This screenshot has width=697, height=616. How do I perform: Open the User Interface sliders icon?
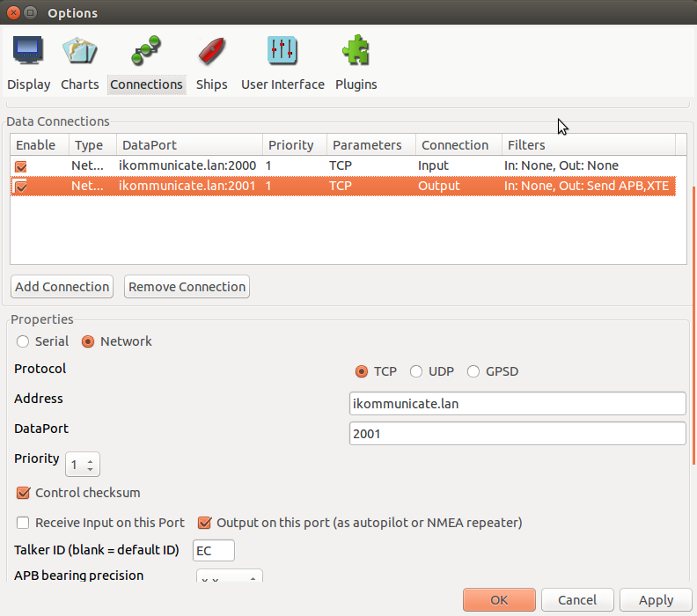[282, 51]
